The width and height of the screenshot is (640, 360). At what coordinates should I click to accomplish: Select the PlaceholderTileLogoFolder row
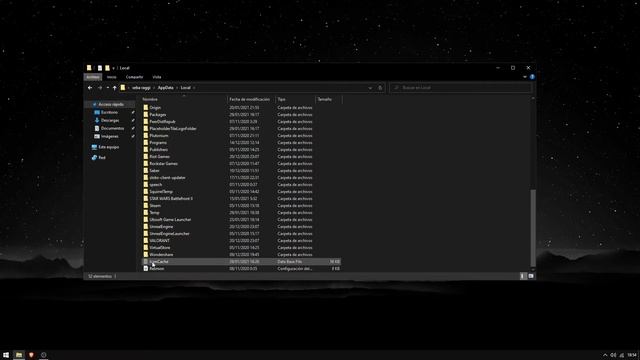[241, 129]
